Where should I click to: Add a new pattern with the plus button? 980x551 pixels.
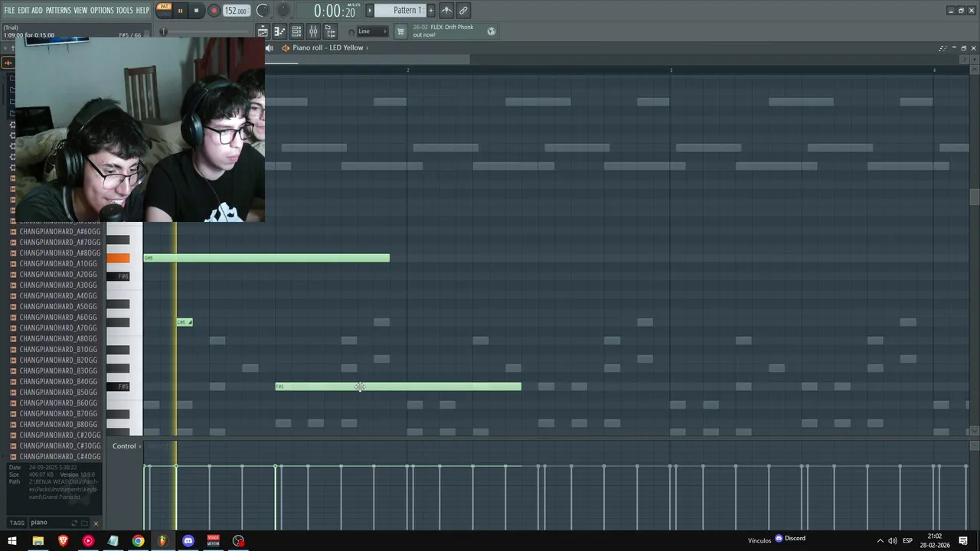(430, 11)
